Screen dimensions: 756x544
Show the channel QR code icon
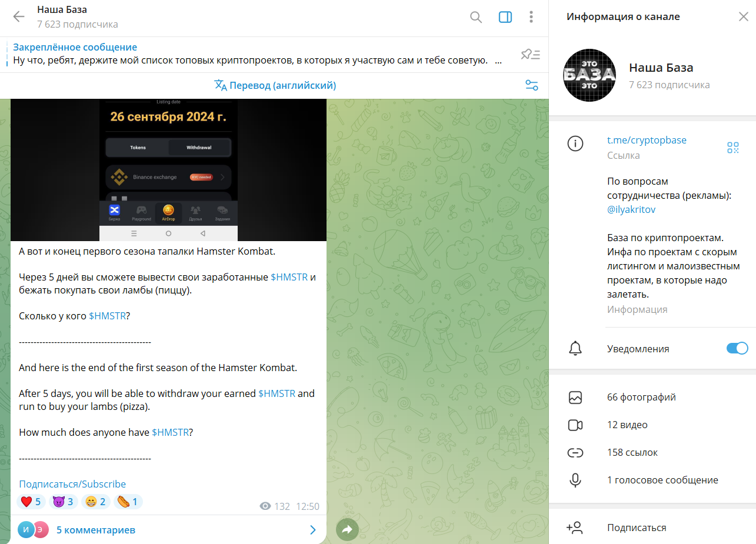pyautogui.click(x=732, y=148)
